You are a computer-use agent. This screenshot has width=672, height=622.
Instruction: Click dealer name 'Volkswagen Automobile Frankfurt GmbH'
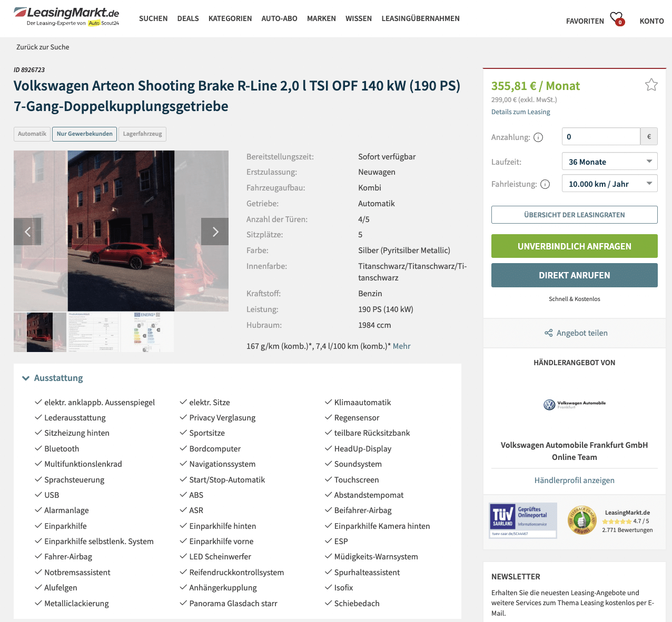[575, 445]
